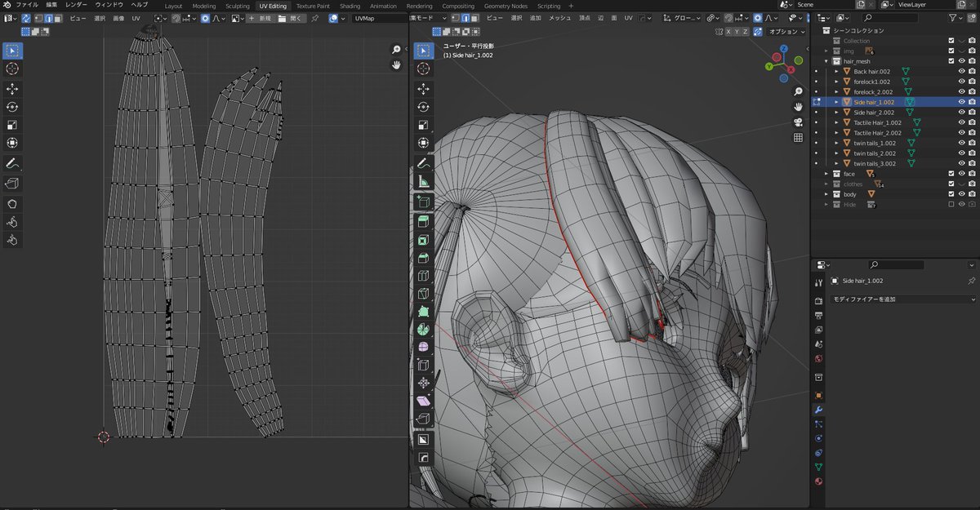
Task: Activate the Measure tool in 3D viewport
Action: (423, 181)
